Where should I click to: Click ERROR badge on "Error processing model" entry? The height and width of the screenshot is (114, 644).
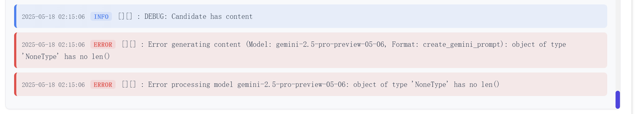coord(103,85)
